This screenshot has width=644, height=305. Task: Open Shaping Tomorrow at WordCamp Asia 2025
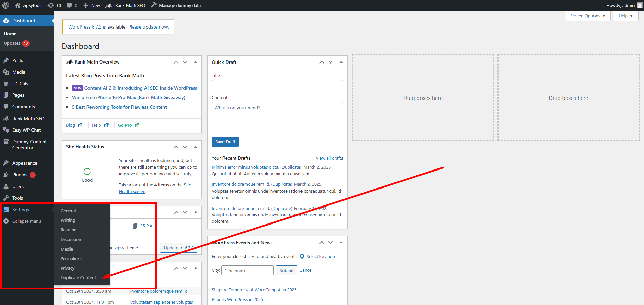(x=254, y=290)
